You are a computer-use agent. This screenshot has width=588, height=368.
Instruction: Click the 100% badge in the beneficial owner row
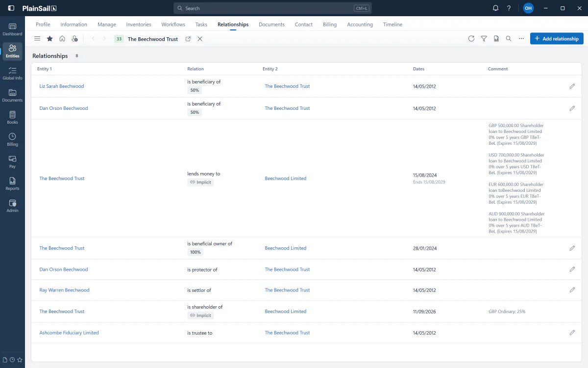[x=196, y=252]
